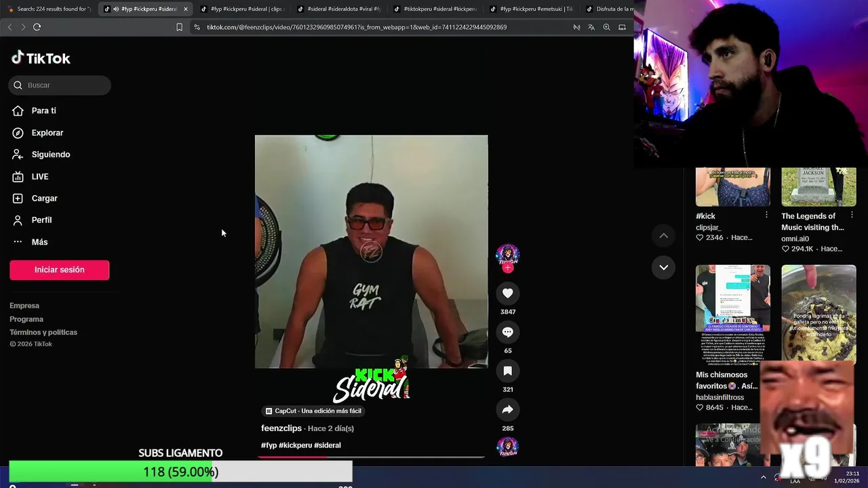Open Términos y políticas link
This screenshot has width=868, height=488.
[x=43, y=332]
